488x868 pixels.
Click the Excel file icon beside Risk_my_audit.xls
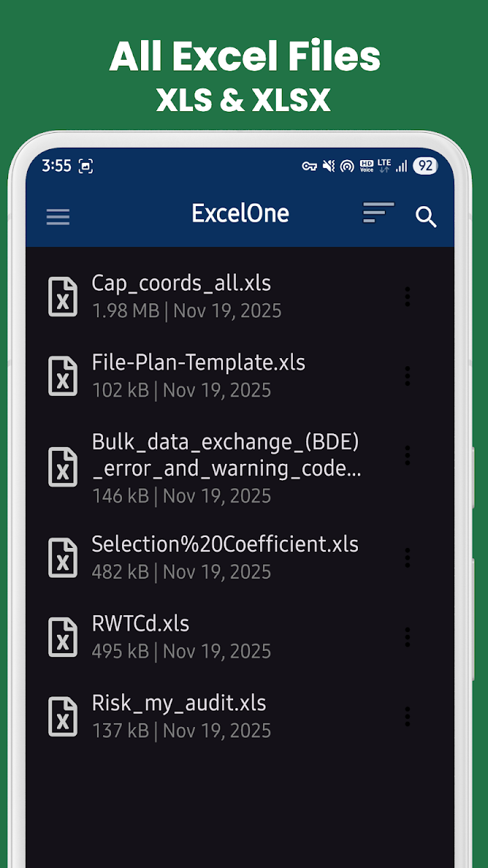(63, 717)
